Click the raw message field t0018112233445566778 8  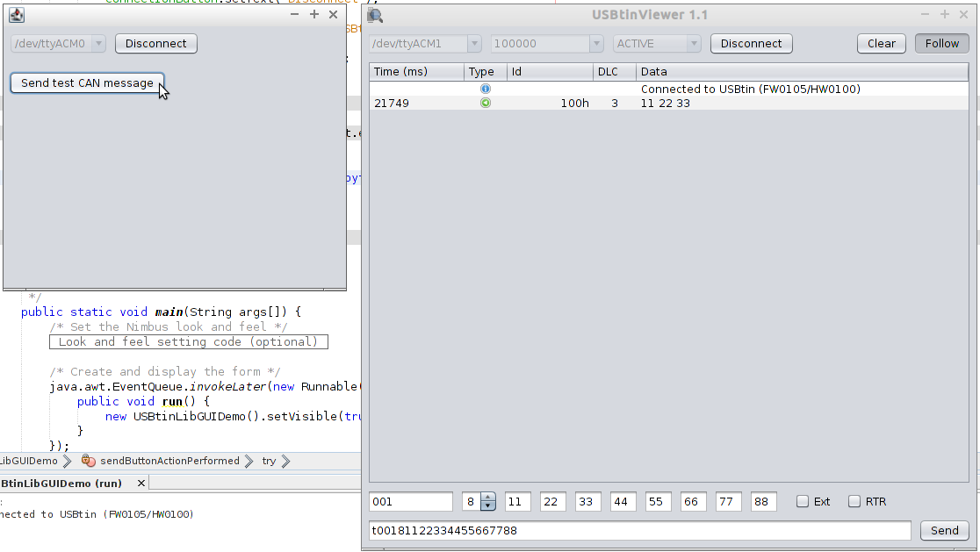click(640, 531)
